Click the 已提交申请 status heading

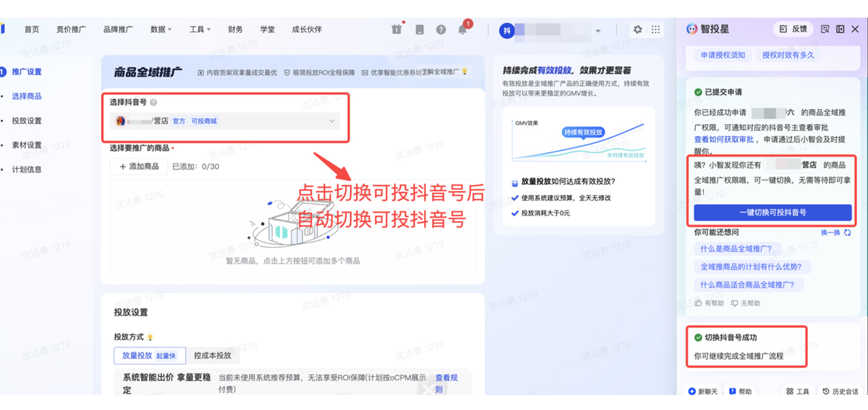pos(717,92)
